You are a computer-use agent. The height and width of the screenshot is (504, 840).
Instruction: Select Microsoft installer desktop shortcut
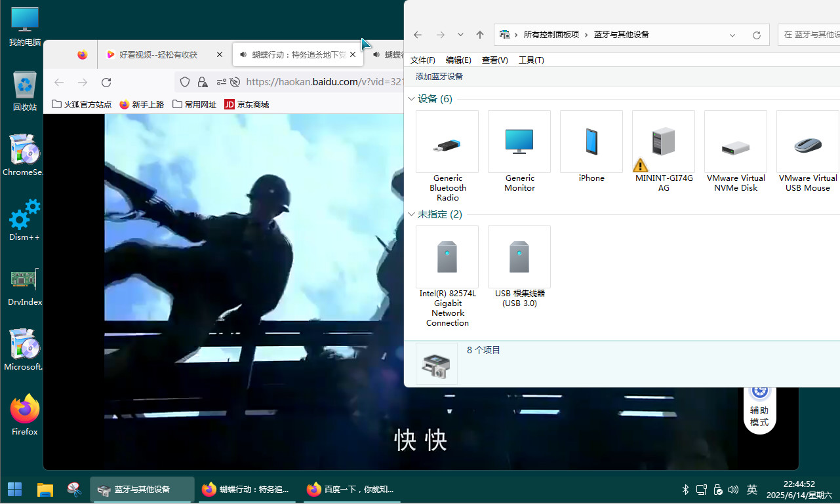(24, 349)
